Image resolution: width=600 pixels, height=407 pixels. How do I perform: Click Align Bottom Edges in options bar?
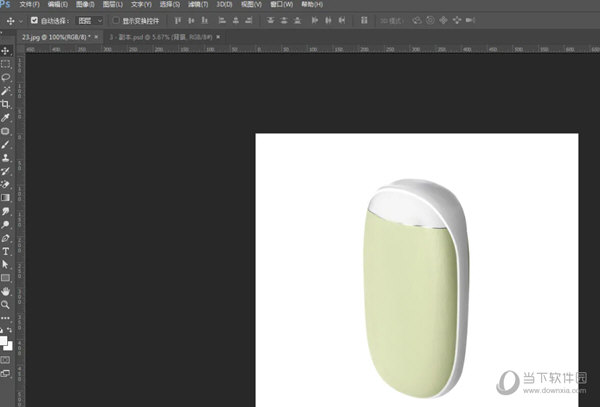pos(204,20)
